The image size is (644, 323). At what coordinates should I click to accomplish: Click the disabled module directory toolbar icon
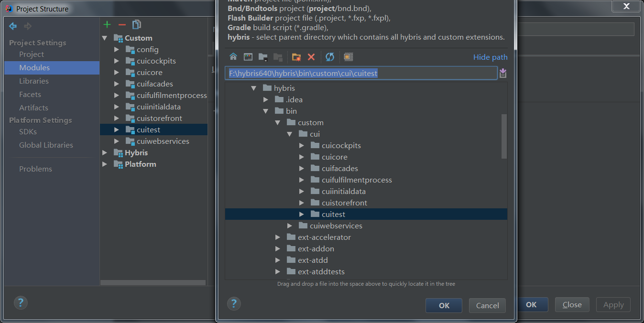(278, 57)
